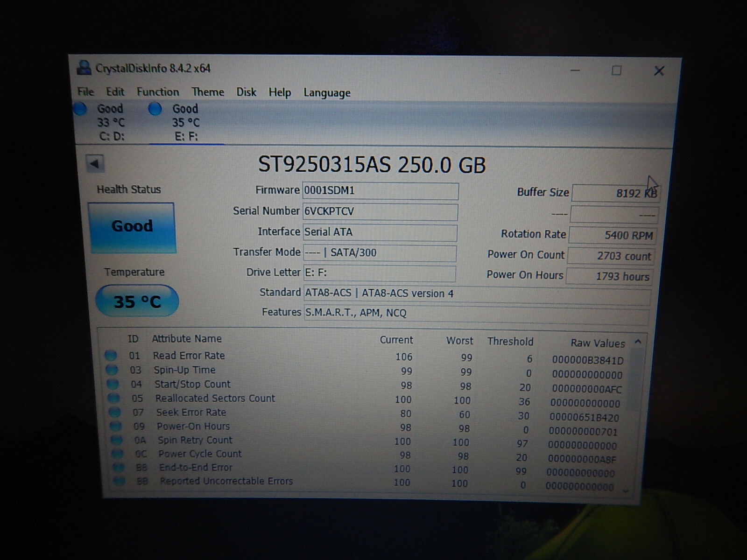
Task: Select the Reallocated Sectors Count attribute name
Action: pos(215,399)
